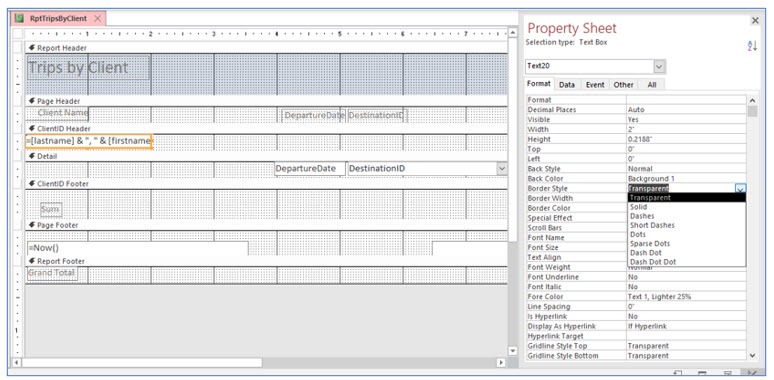Viewport: 774px width, 380px height.
Task: Close the RptTripsByClient tab
Action: [97, 18]
